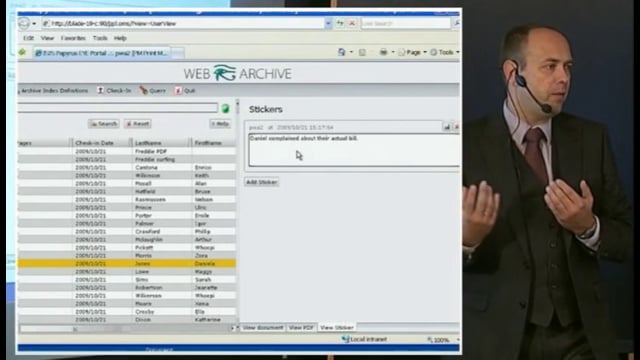
Task: Click the Web Archive eye logo
Action: [224, 73]
